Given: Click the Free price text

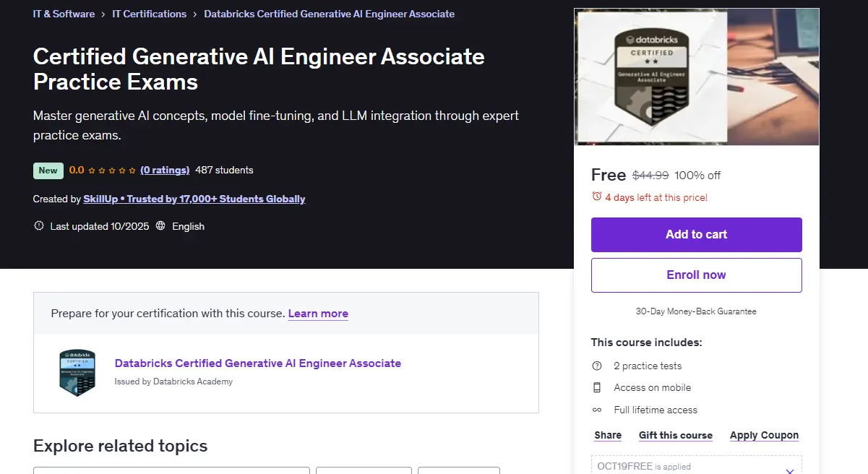Looking at the screenshot, I should pyautogui.click(x=609, y=175).
